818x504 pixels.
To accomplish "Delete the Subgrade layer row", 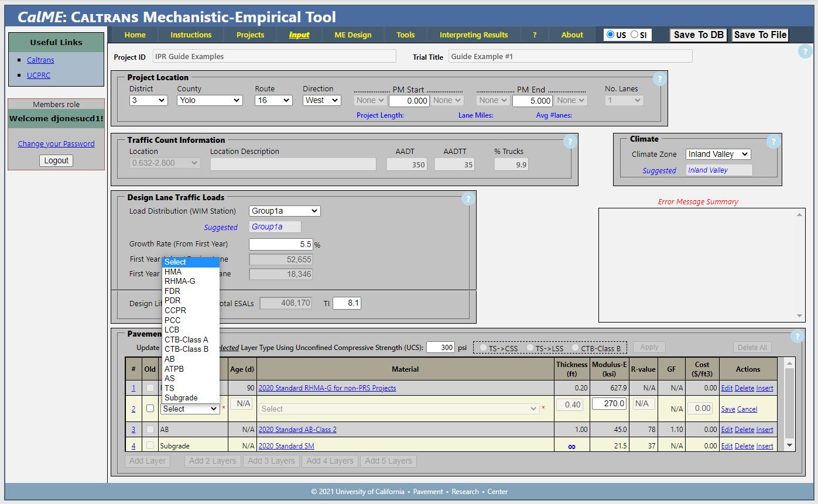I will (x=744, y=446).
